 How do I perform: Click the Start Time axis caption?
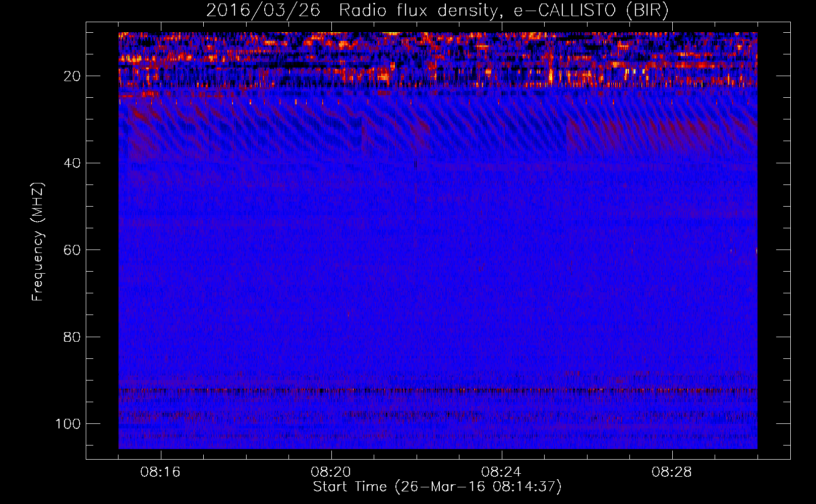pyautogui.click(x=437, y=487)
